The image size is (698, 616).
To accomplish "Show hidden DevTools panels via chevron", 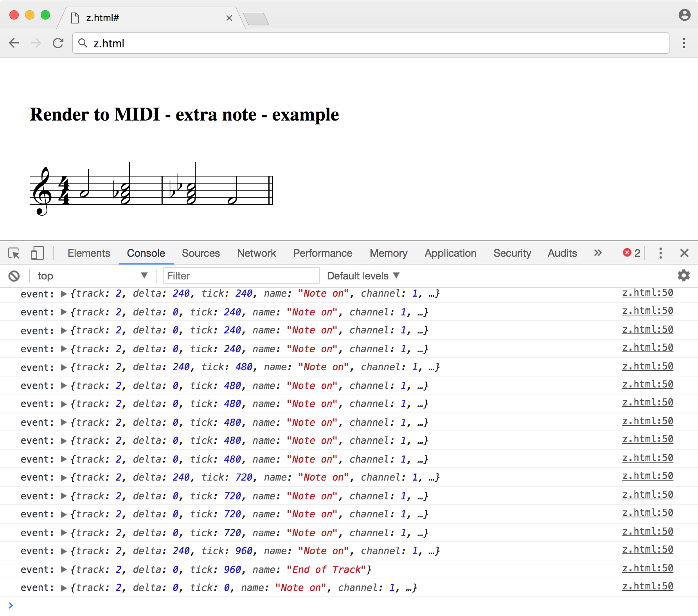I will click(597, 253).
